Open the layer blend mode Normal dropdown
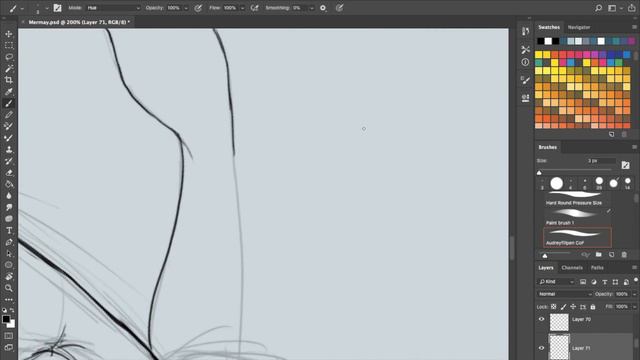 point(565,294)
